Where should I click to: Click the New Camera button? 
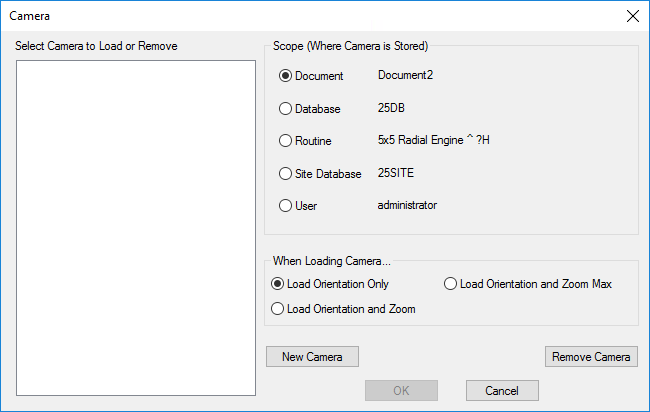[x=312, y=357]
